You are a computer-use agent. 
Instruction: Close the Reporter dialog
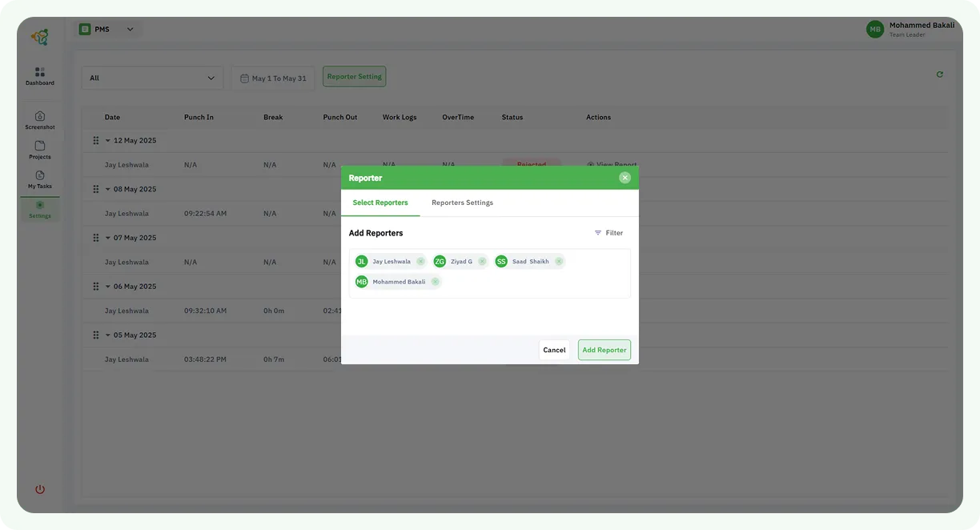tap(625, 178)
